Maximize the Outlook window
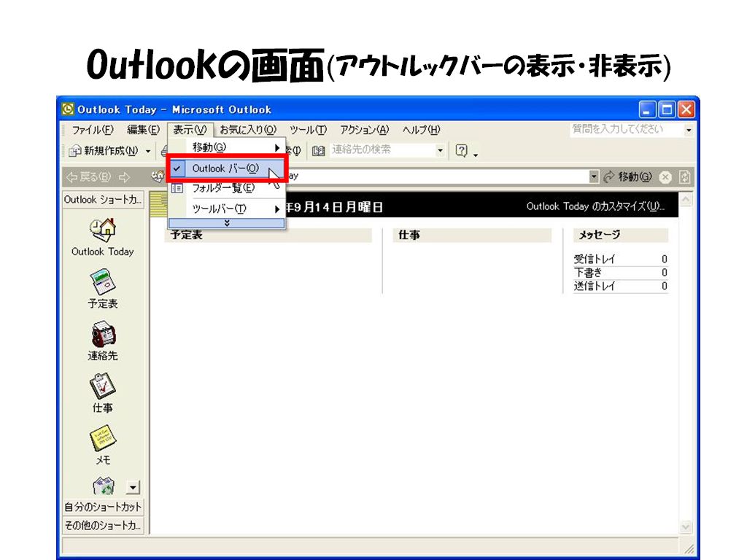Viewport: 747px width, 560px height. (x=667, y=110)
